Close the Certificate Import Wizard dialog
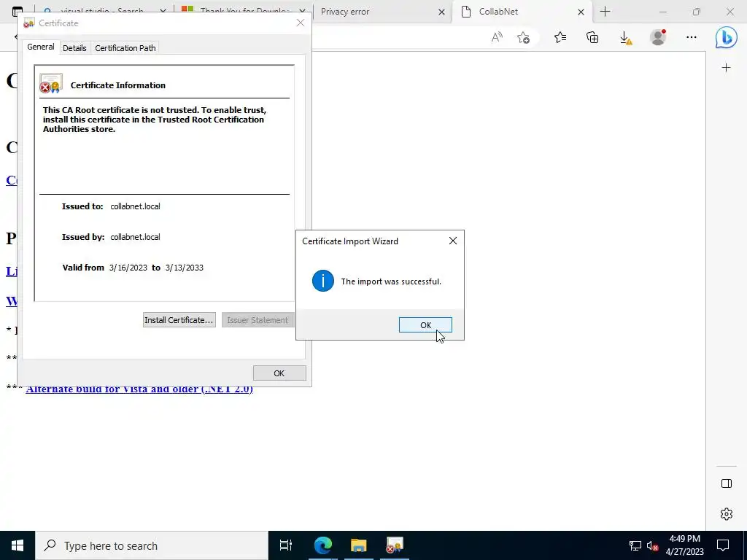Screen dimensions: 747x560 453,241
